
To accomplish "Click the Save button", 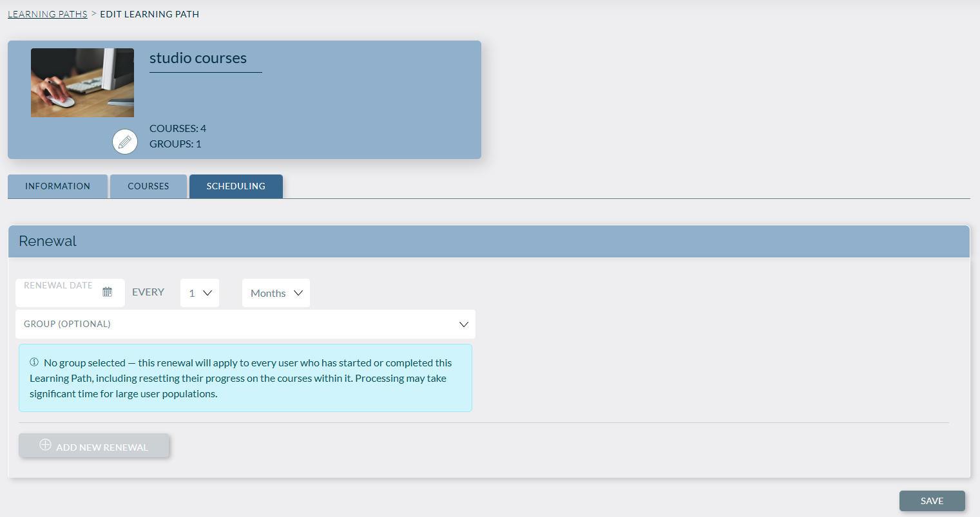I will (932, 501).
